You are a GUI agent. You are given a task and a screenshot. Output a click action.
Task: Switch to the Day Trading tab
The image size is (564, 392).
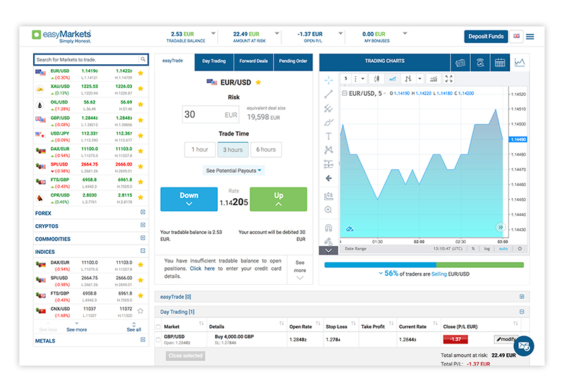(x=214, y=61)
